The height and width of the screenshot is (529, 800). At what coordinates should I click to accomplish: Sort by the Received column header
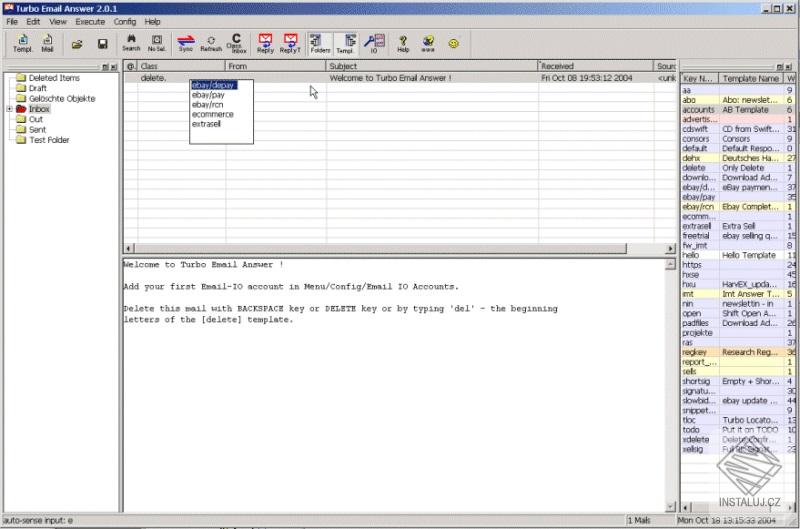point(596,66)
